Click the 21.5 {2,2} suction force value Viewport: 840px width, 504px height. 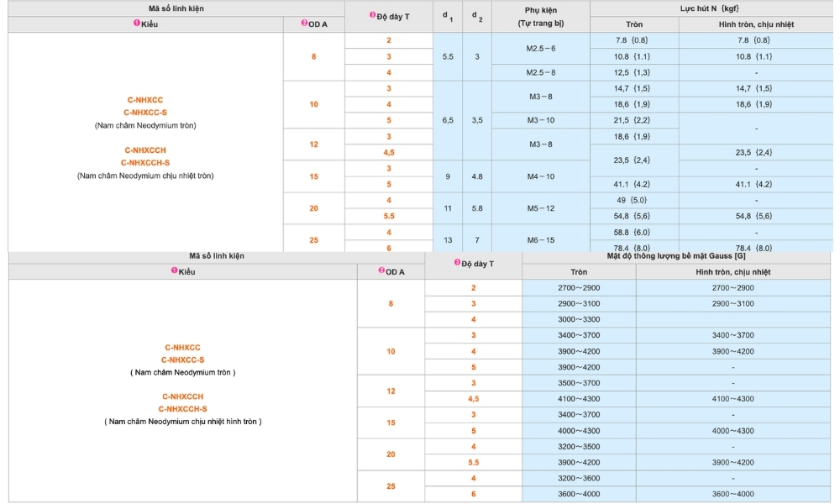coord(633,121)
